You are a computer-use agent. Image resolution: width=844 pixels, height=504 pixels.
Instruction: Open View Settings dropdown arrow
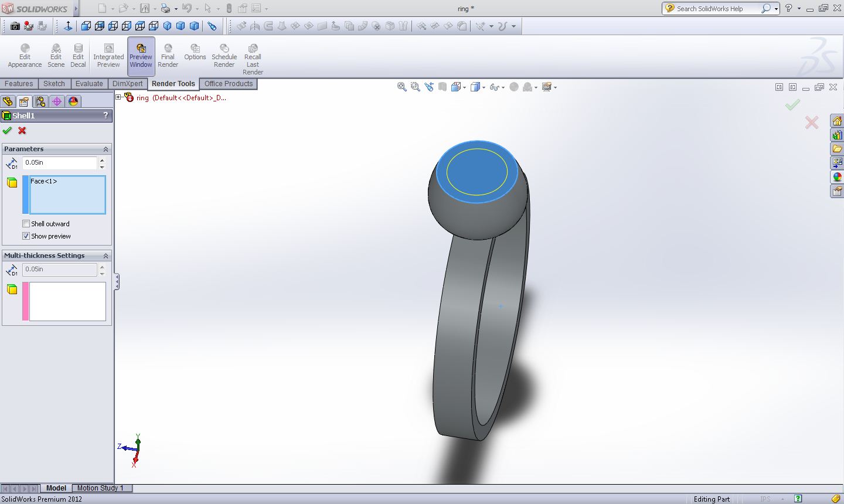click(x=555, y=87)
